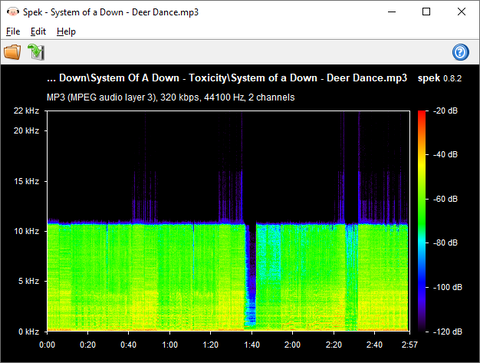Click the 10 kHz frequency axis label
This screenshot has width=480, height=363.
coord(26,231)
